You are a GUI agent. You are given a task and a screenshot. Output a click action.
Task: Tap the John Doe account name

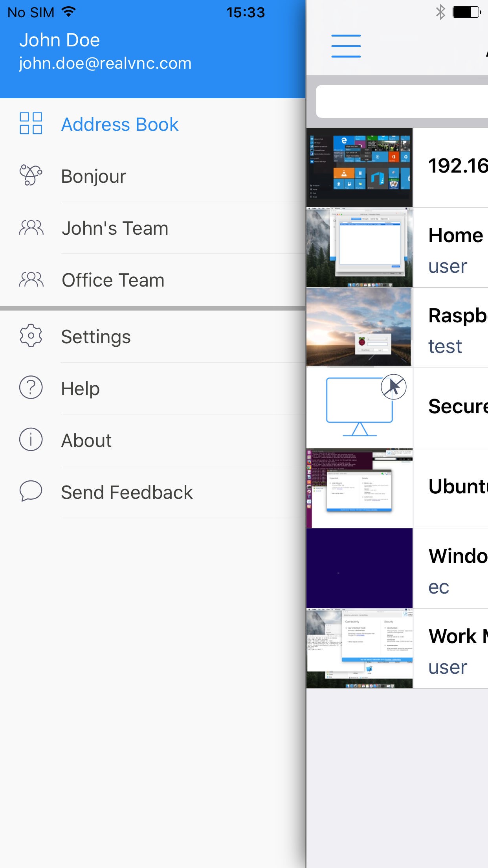[x=60, y=40]
